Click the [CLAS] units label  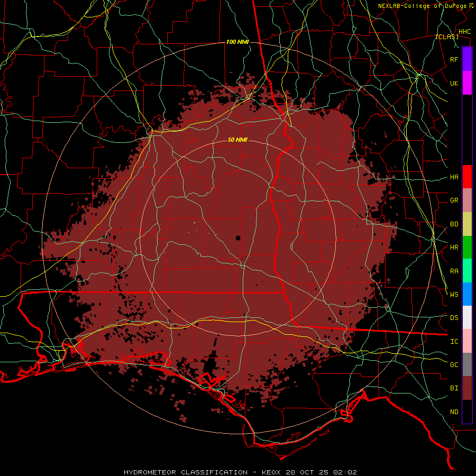pos(447,36)
